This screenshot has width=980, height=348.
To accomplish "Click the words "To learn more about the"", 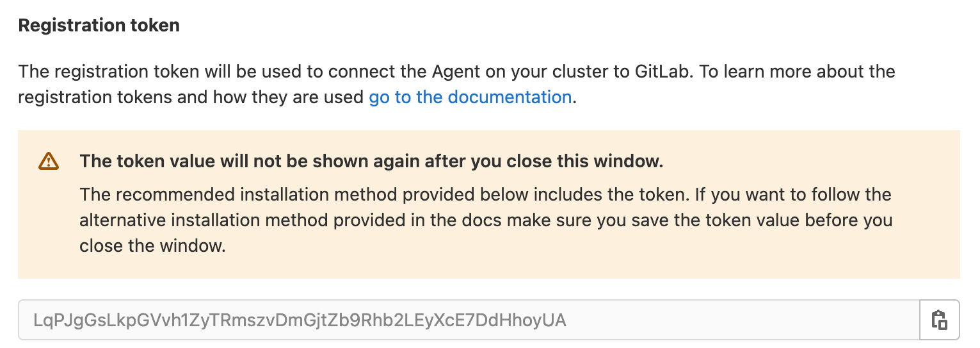I will coord(796,71).
